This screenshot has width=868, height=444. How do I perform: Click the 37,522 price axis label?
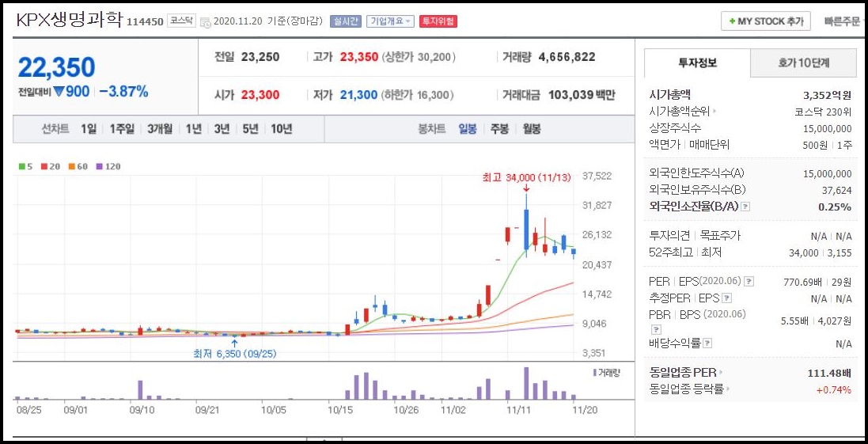tap(596, 176)
